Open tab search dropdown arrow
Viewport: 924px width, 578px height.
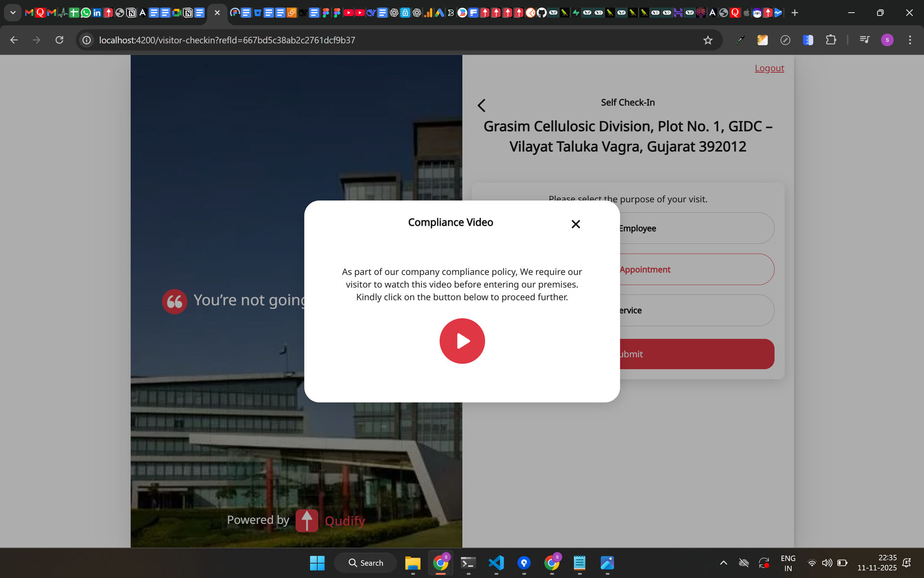(13, 13)
